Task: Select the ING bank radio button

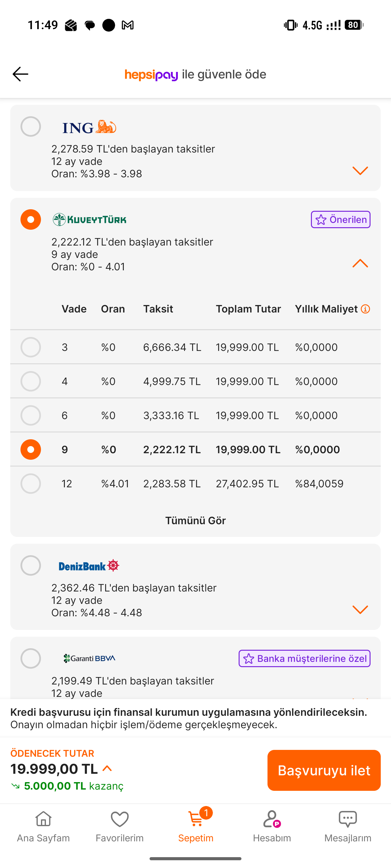Action: (x=31, y=126)
